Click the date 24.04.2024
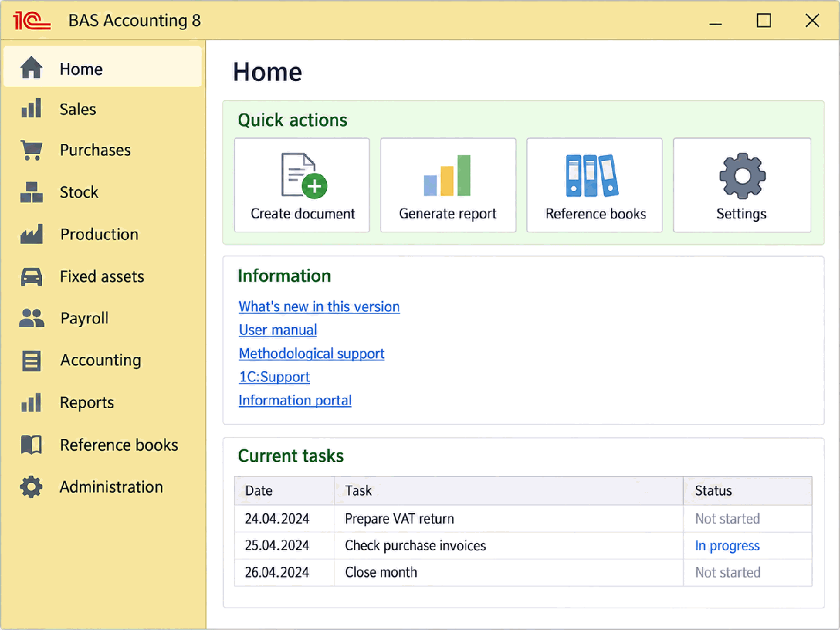This screenshot has height=630, width=840. point(277,519)
